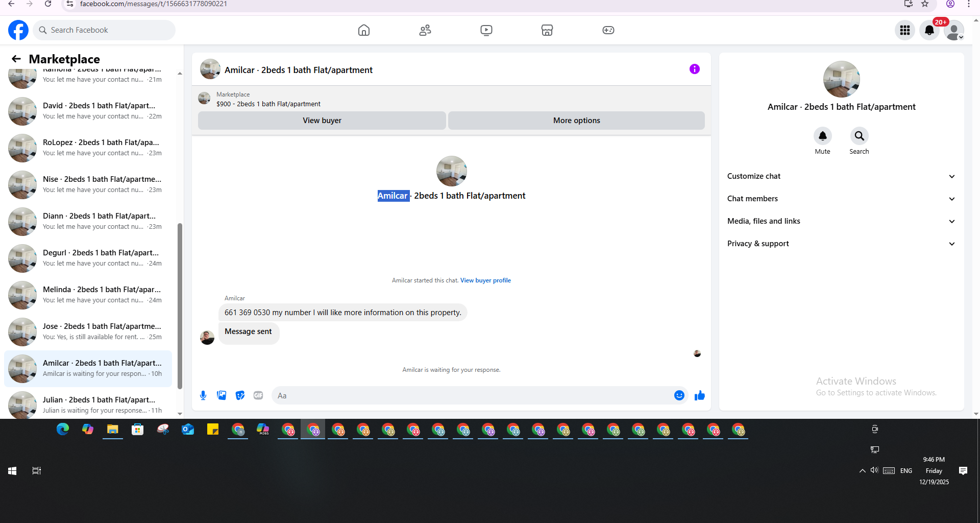
Task: Bookmark this page with the star icon
Action: 925,4
